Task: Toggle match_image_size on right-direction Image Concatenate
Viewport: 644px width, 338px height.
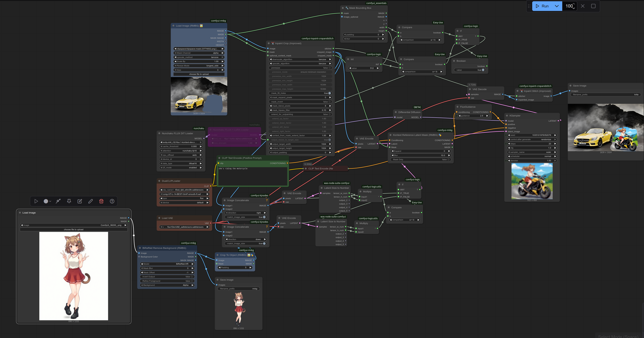Action: point(264,217)
